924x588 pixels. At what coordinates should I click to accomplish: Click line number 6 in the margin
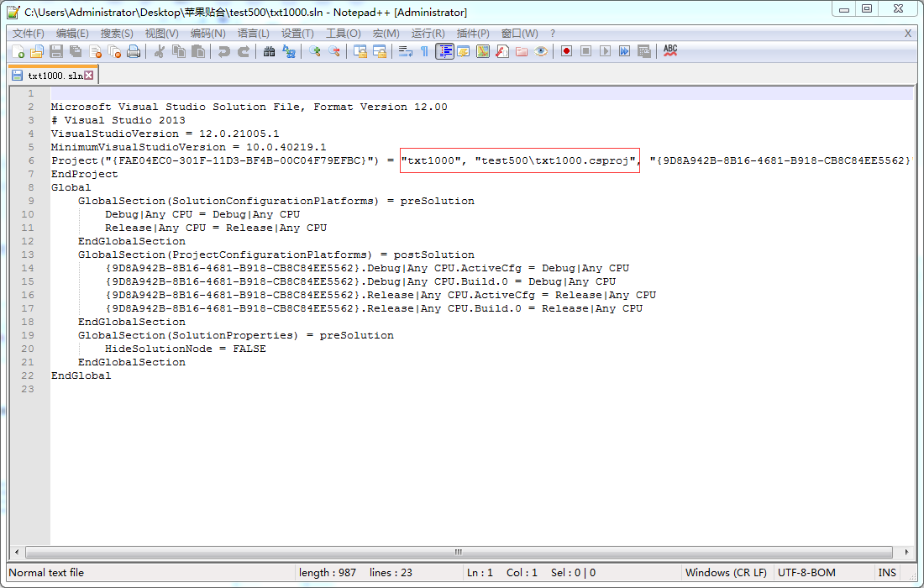[30, 160]
